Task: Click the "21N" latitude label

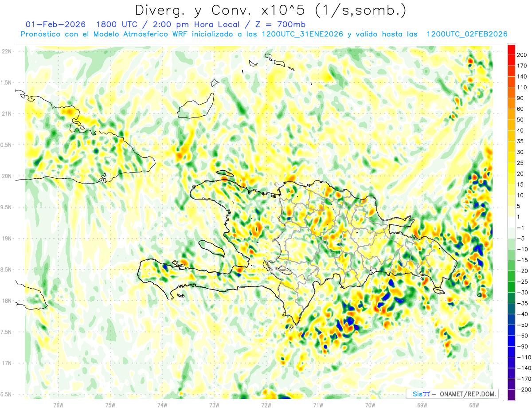Action: (x=7, y=114)
